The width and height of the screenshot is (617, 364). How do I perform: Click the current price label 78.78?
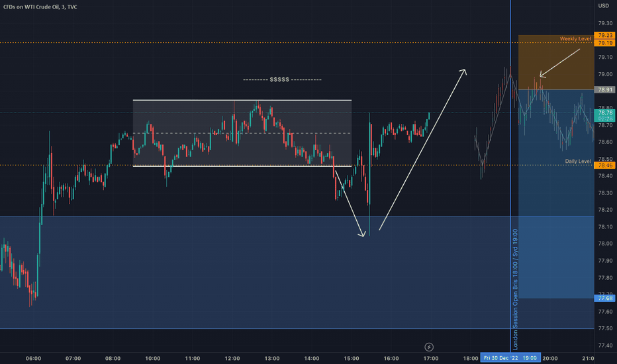click(605, 113)
